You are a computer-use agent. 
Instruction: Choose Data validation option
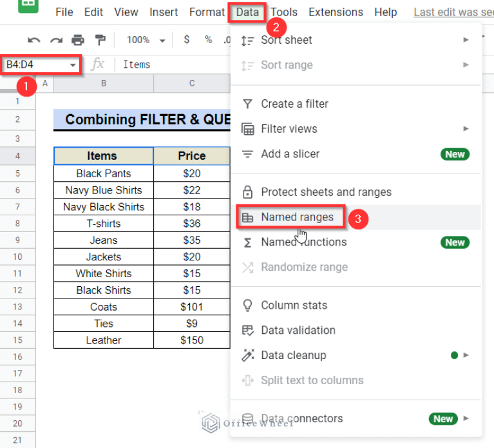(356, 331)
